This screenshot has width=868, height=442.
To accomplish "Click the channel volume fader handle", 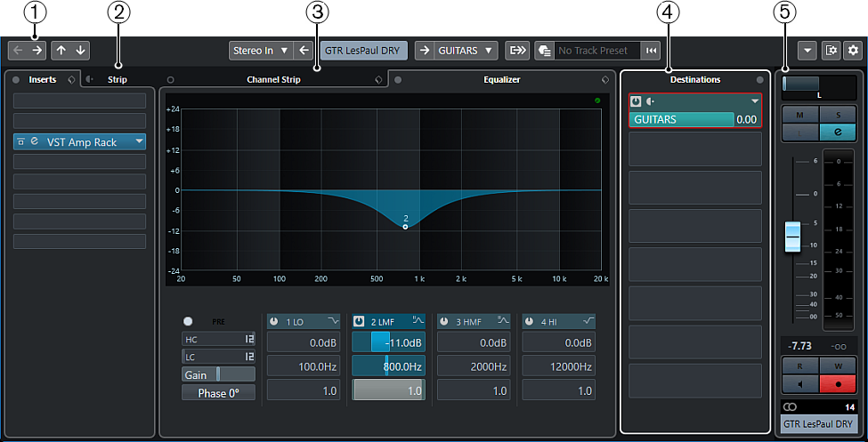I will (x=793, y=237).
